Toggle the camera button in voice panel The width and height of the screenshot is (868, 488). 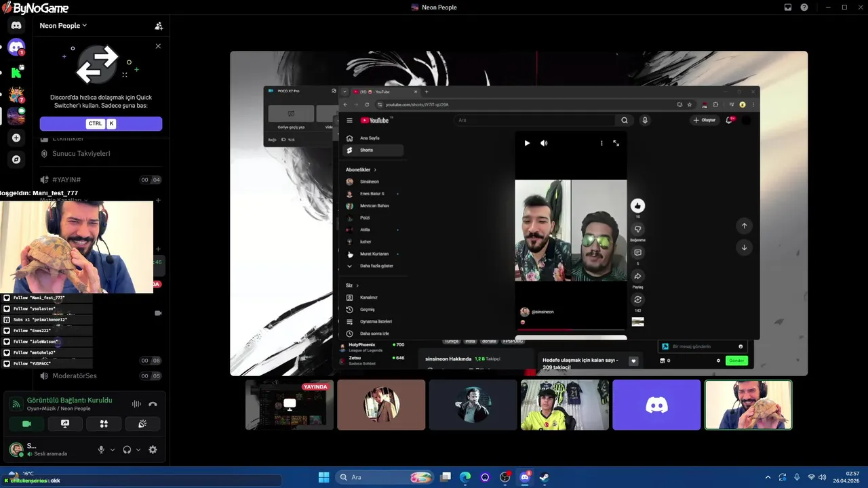(26, 424)
